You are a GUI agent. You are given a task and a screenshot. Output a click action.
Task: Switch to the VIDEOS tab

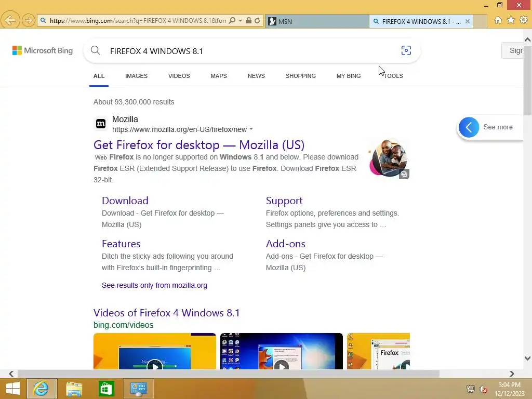point(179,76)
